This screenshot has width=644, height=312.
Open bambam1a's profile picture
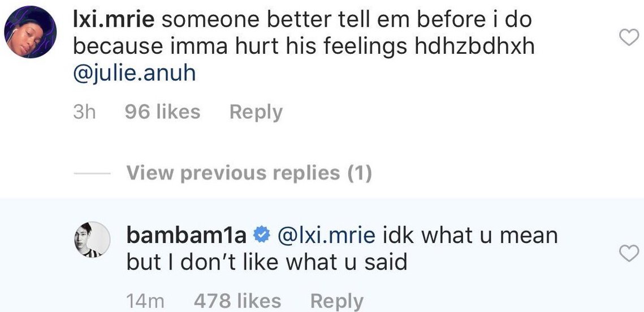point(92,240)
